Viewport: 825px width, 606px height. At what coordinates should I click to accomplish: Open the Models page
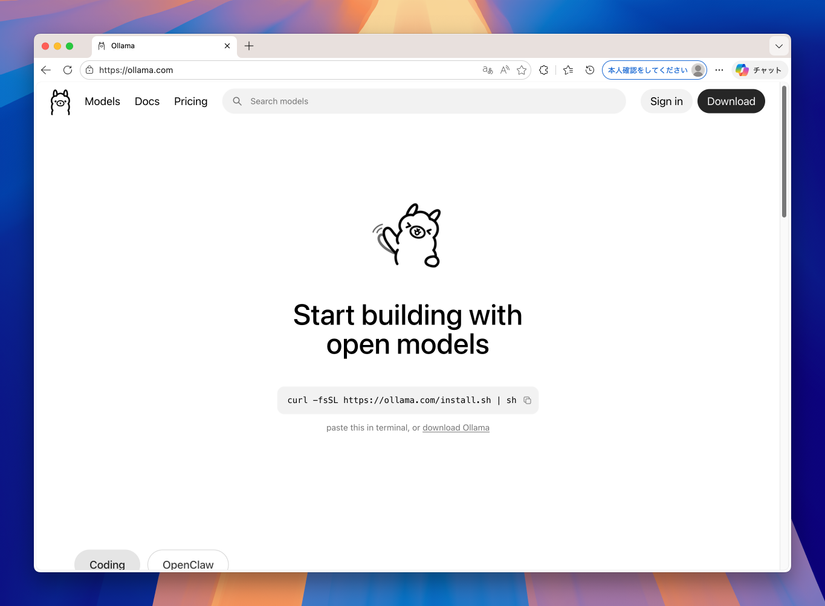pyautogui.click(x=102, y=101)
